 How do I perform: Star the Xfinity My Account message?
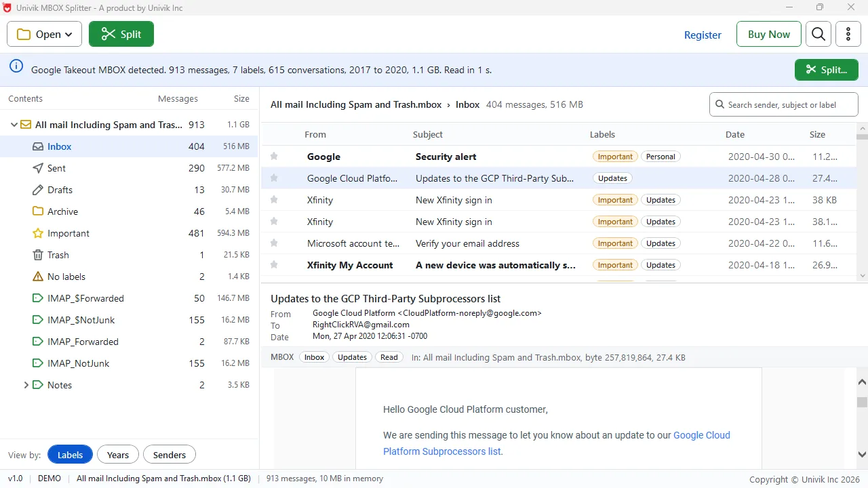coord(274,265)
